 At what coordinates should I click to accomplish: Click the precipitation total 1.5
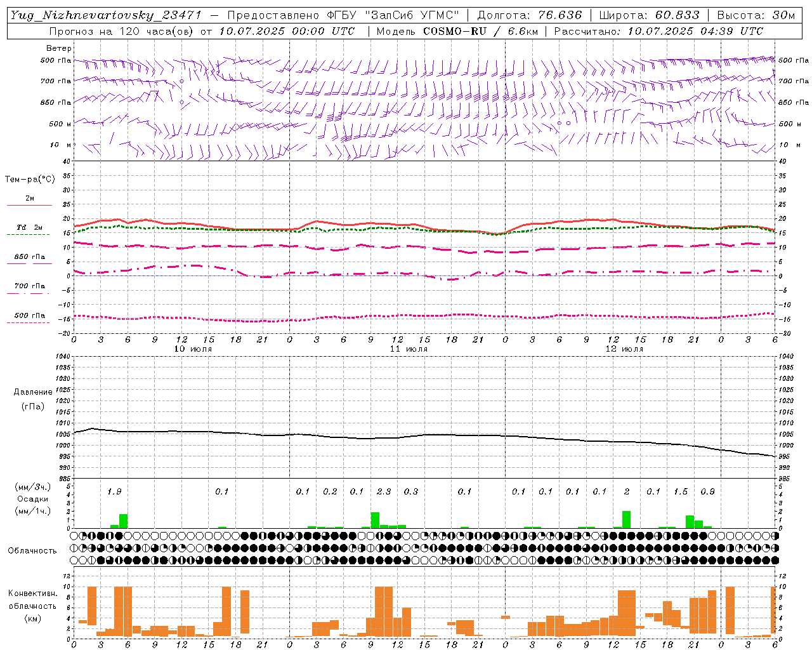pyautogui.click(x=681, y=491)
